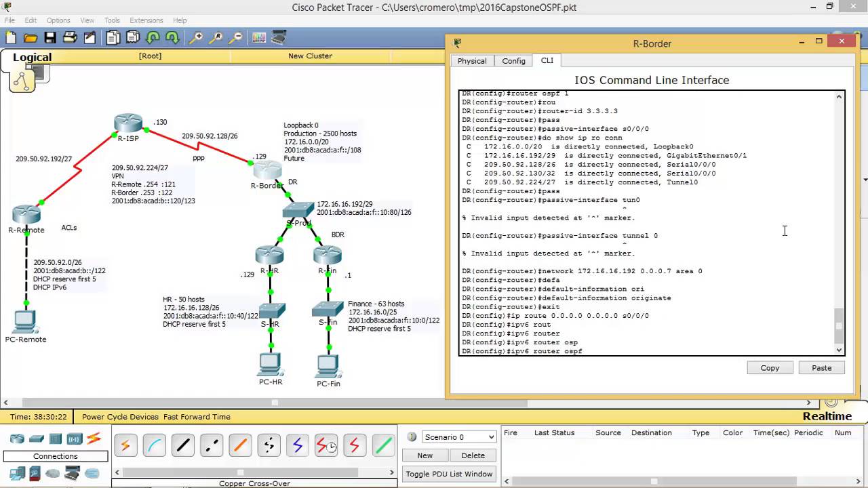Select the PC-HR computer in the topology
Viewport: 868px width, 488px height.
(x=270, y=365)
